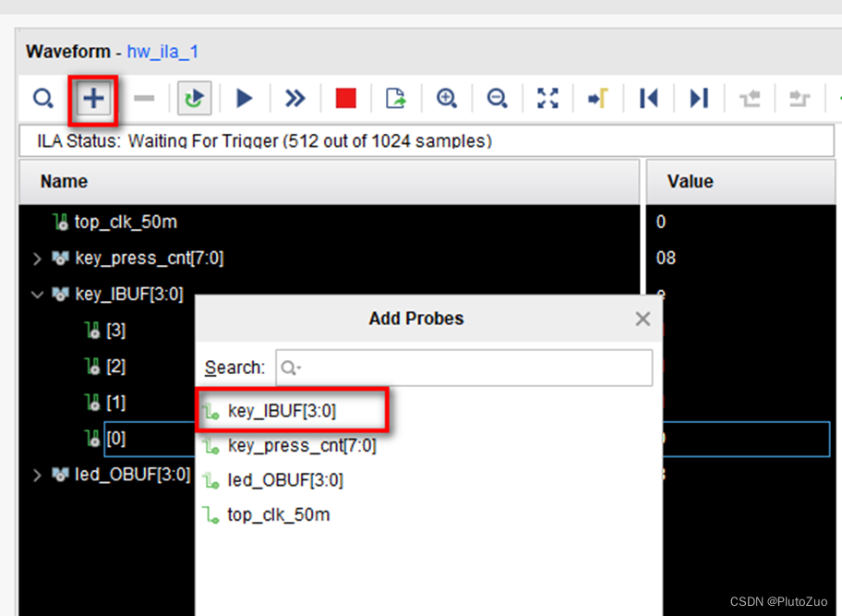Zoom out of the waveform
Image resolution: width=842 pixels, height=616 pixels.
point(498,98)
